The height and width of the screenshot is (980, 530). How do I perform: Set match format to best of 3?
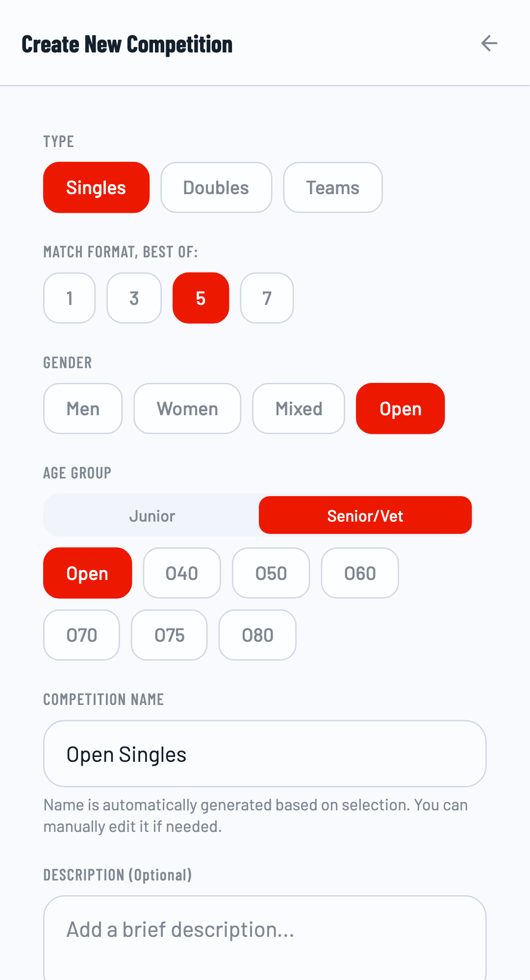134,298
